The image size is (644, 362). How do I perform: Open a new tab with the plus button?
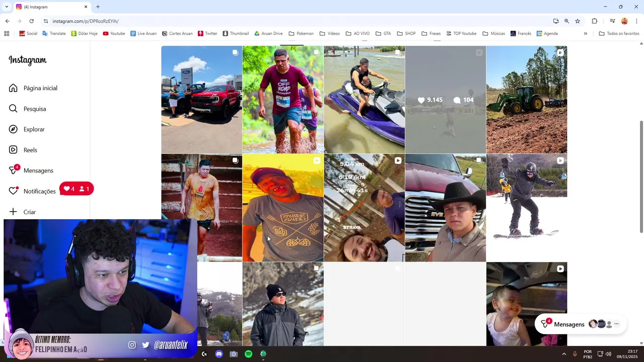tap(98, 7)
